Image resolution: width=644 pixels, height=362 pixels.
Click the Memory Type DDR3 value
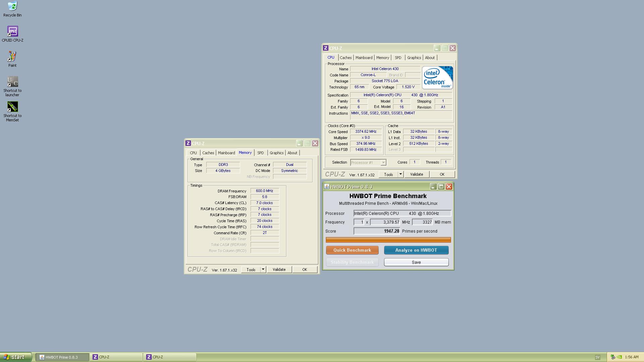[223, 165]
